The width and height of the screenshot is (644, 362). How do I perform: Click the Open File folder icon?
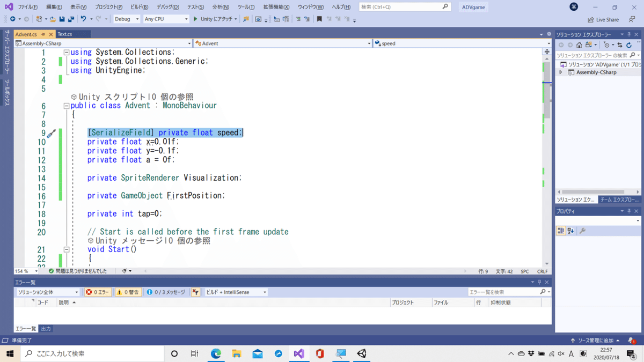point(53,19)
